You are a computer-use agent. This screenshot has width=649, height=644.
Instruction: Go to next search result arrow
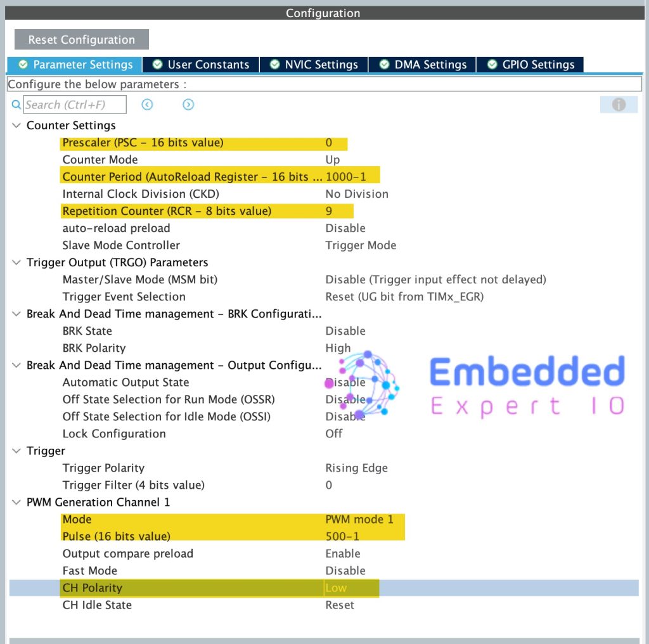point(188,105)
